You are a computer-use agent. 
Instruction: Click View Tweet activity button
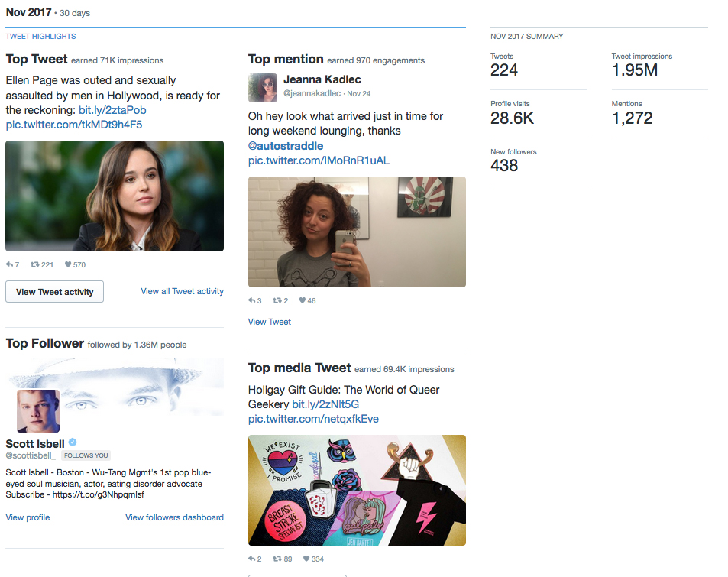(54, 292)
